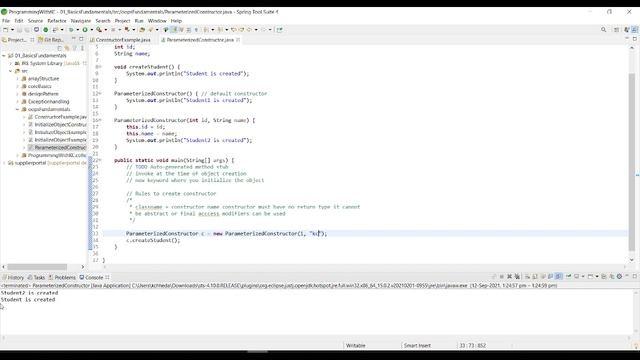Click the Pin Editor icon at toolbar end
This screenshot has height=360, width=640.
coord(280,29)
